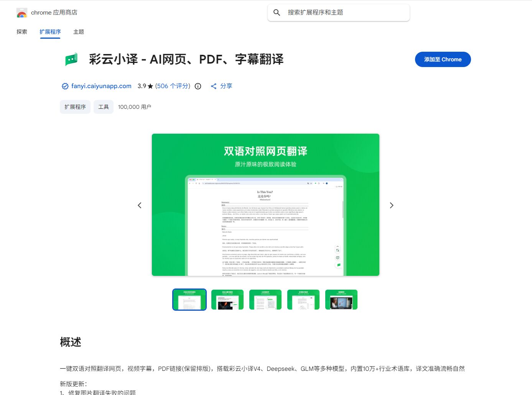The image size is (532, 395).
Task: Click the star next to the 3.9 rating
Action: pos(149,86)
